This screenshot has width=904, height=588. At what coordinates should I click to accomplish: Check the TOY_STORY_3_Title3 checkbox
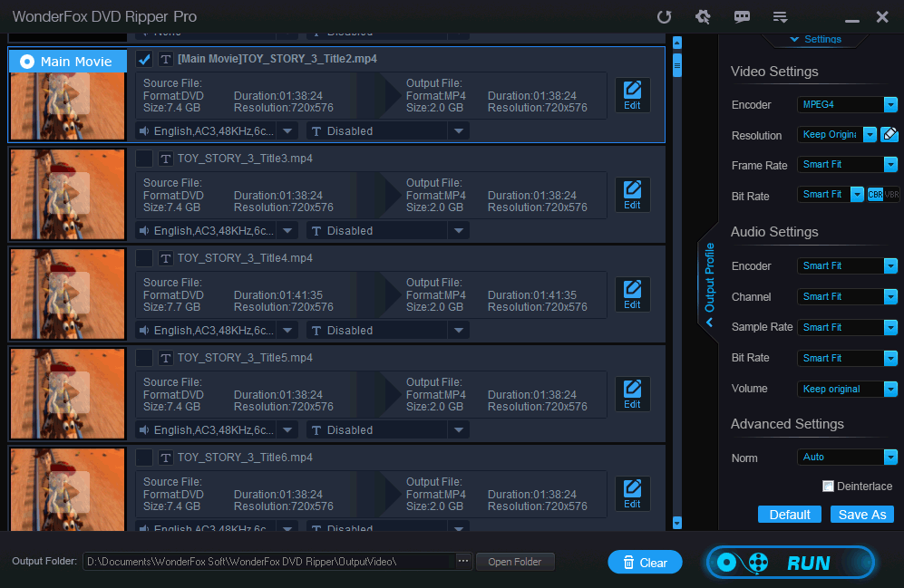(144, 159)
